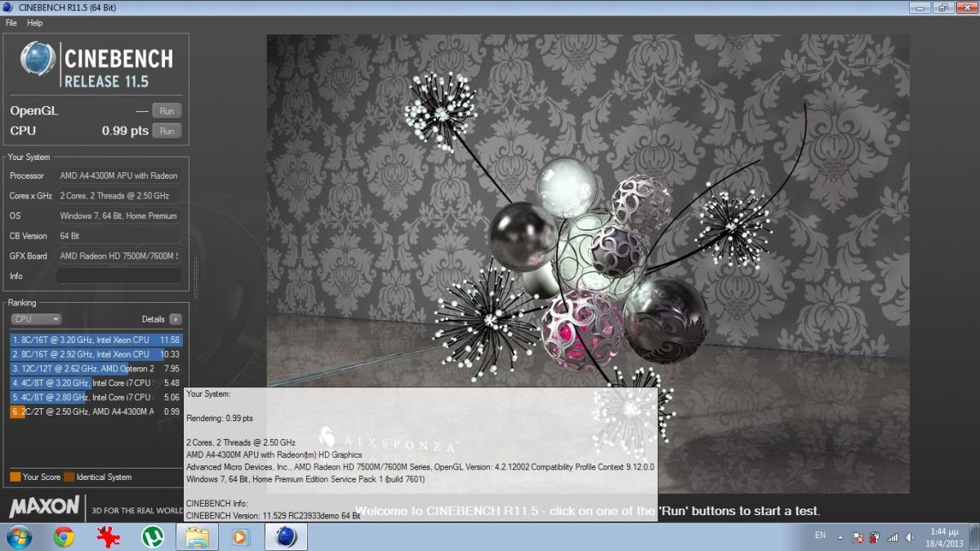Screen dimensions: 980x551
Task: Click the power/battery tray icon
Action: point(875,537)
